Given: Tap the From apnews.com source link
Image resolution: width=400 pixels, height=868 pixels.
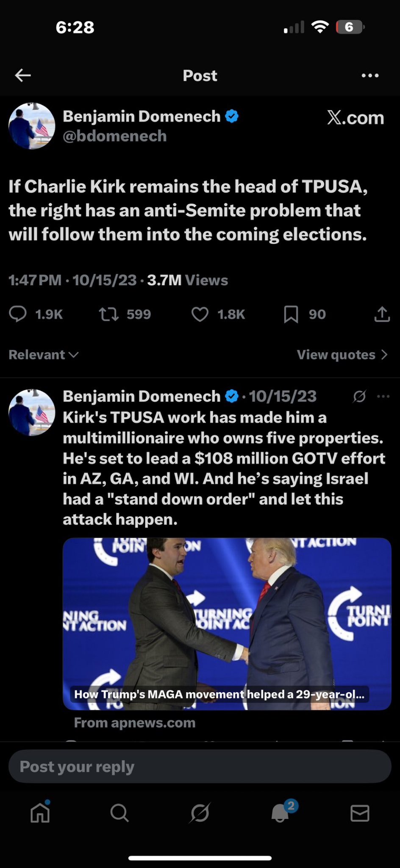Looking at the screenshot, I should [135, 723].
